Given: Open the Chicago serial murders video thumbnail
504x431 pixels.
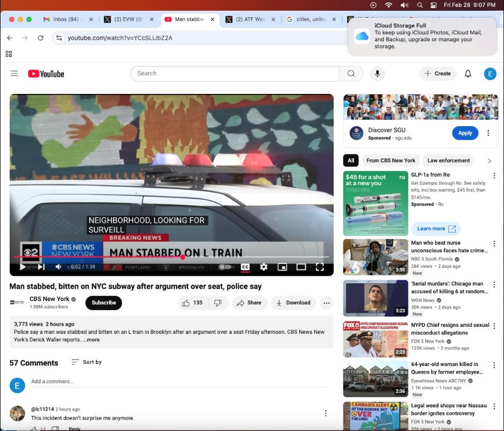Looking at the screenshot, I should coord(376,298).
